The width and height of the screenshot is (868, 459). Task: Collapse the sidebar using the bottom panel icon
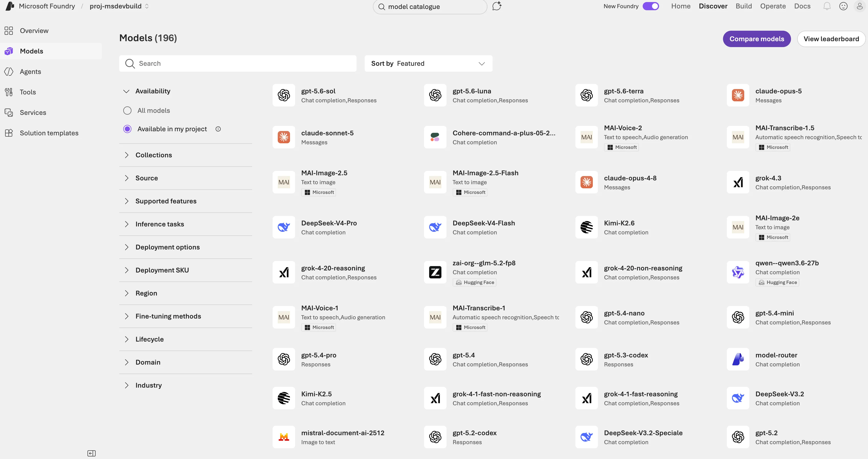pos(91,453)
